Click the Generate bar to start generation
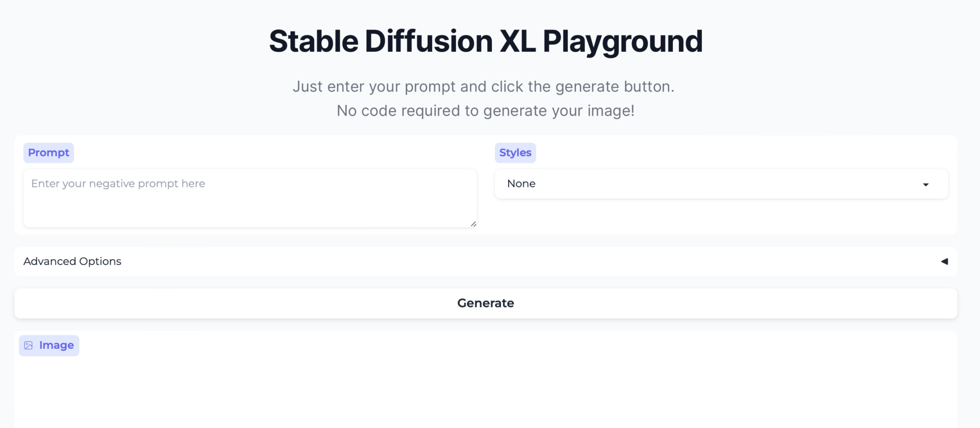This screenshot has height=428, width=980. tap(486, 303)
